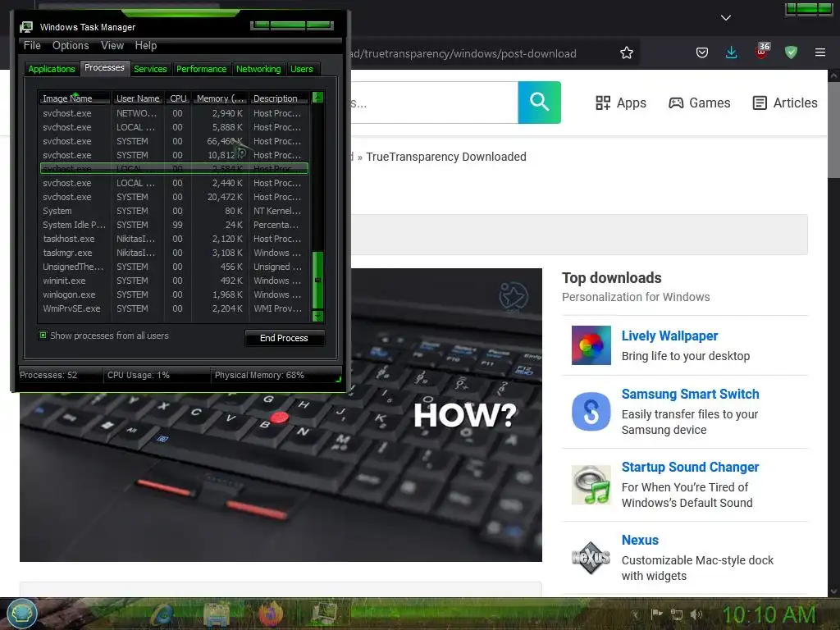Image resolution: width=840 pixels, height=630 pixels.
Task: Select the taskhost.exe process row
Action: point(174,239)
